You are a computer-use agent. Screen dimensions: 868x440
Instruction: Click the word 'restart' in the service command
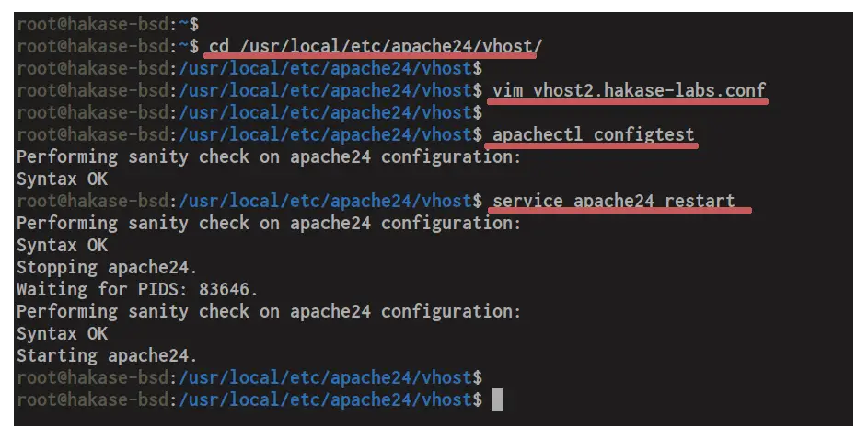(700, 201)
